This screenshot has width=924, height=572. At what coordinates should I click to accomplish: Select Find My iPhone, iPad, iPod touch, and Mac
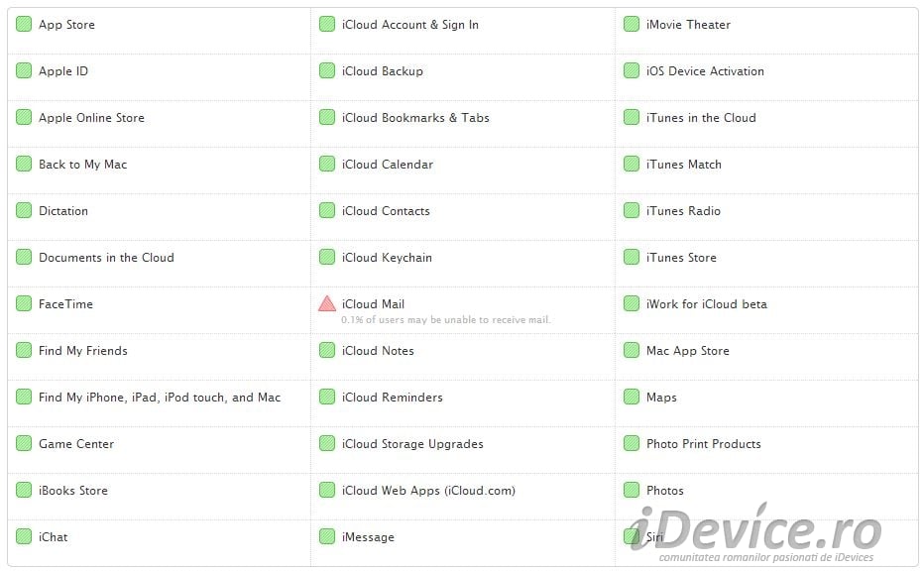click(x=160, y=398)
